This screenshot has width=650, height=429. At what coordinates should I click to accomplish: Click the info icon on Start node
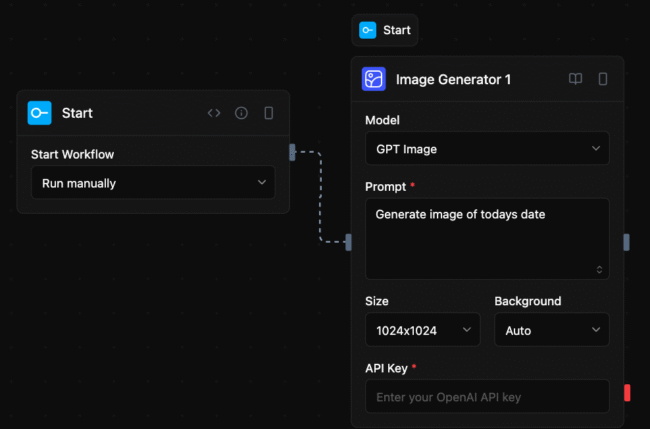point(241,113)
